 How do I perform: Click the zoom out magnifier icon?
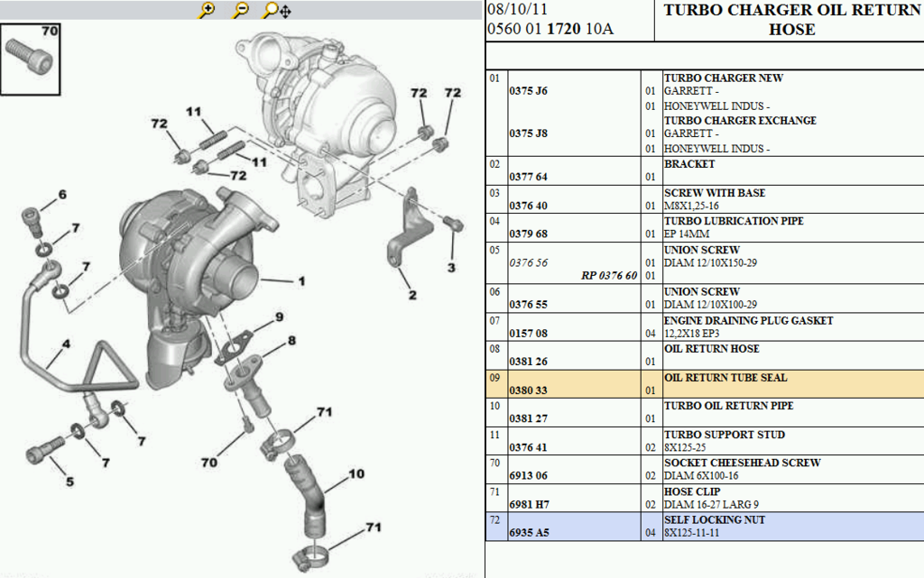pos(240,10)
